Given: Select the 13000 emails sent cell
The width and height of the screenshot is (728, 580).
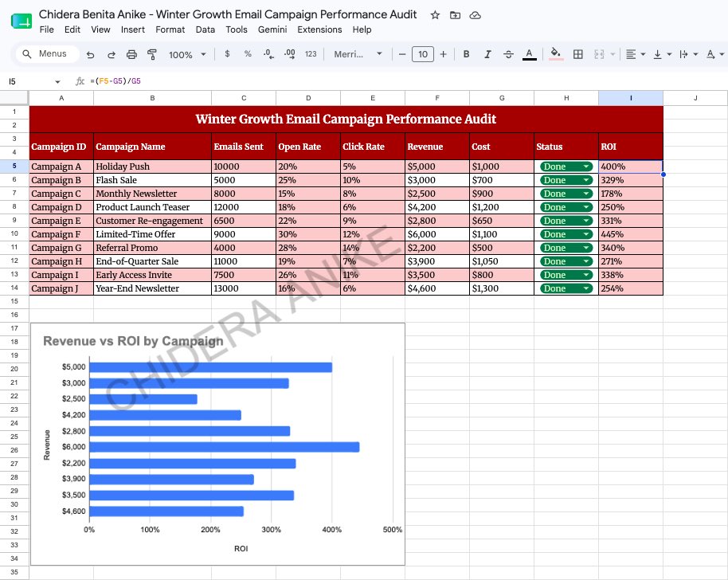Looking at the screenshot, I should [x=243, y=288].
